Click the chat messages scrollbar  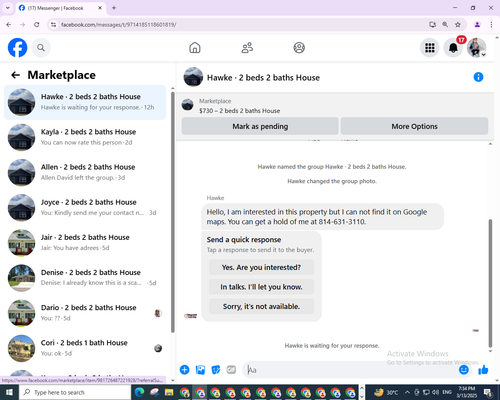click(x=490, y=283)
